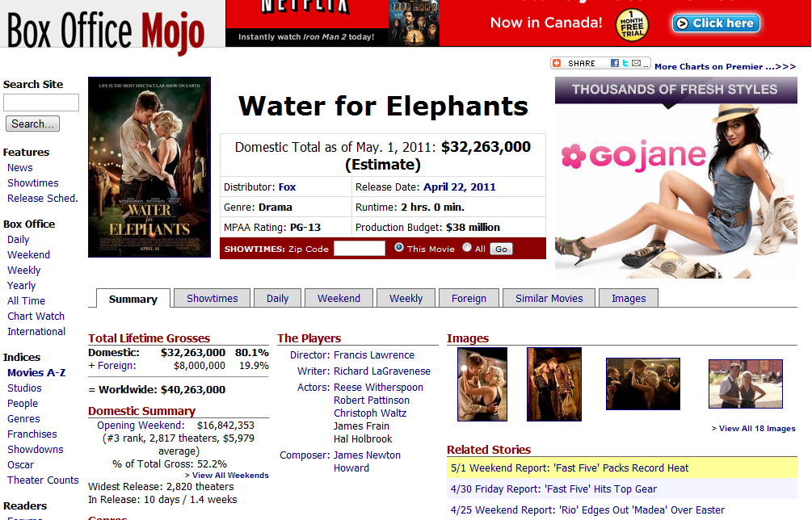Screen dimensions: 812x520
Task: Click the Zip Code input field
Action: (x=360, y=249)
